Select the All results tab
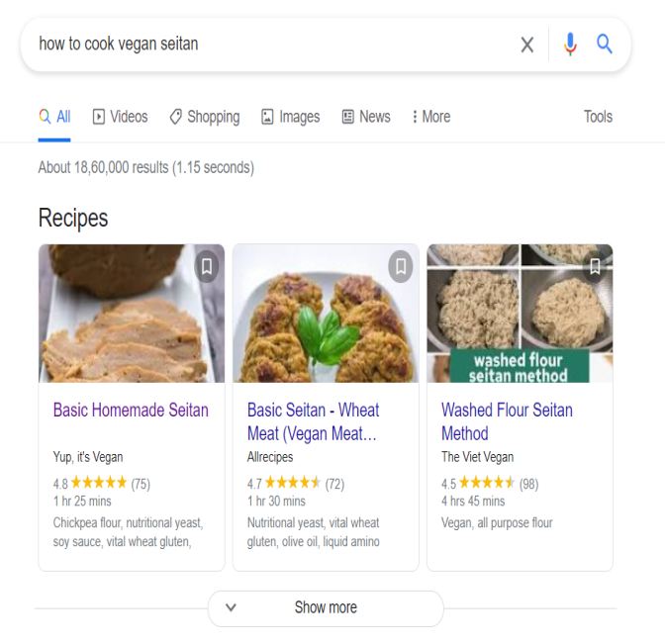This screenshot has height=644, width=665. (54, 117)
